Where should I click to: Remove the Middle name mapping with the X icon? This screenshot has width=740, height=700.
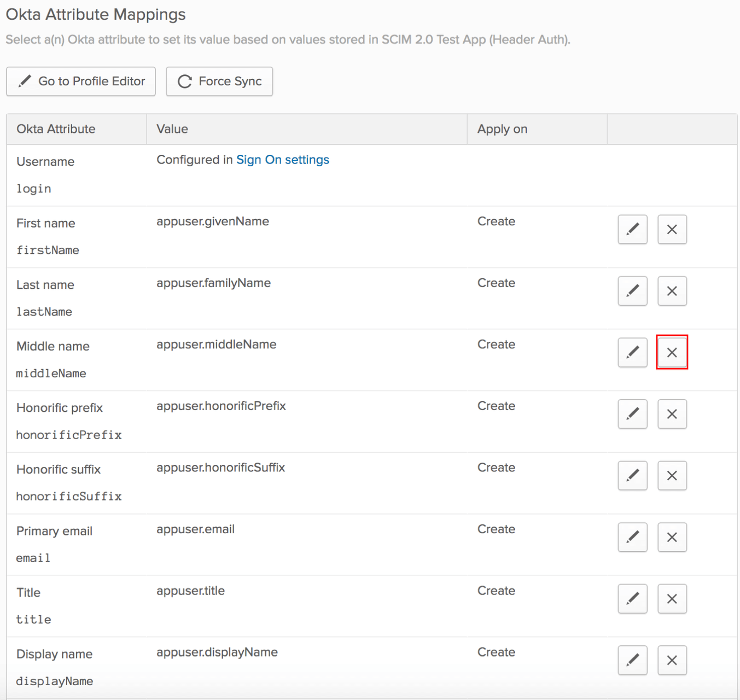point(672,352)
